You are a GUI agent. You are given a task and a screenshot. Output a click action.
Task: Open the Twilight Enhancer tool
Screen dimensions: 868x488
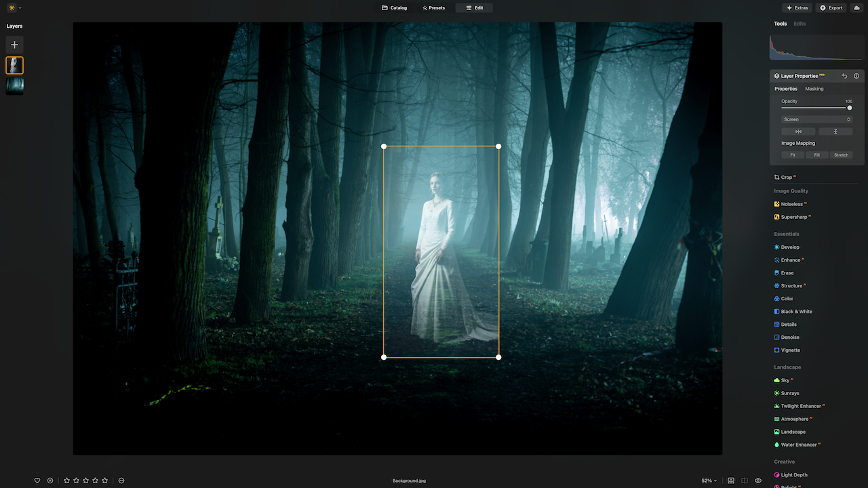pos(800,406)
